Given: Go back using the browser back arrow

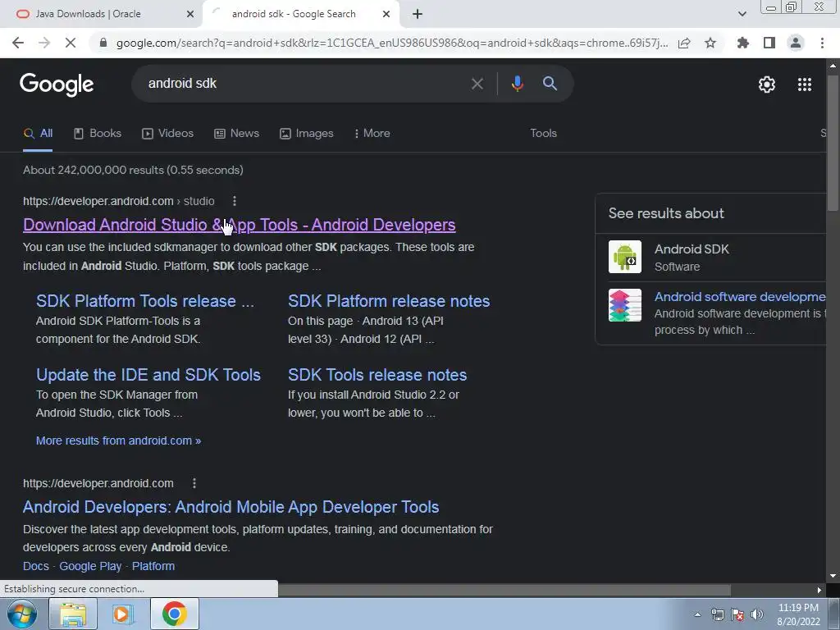Looking at the screenshot, I should click(x=18, y=43).
